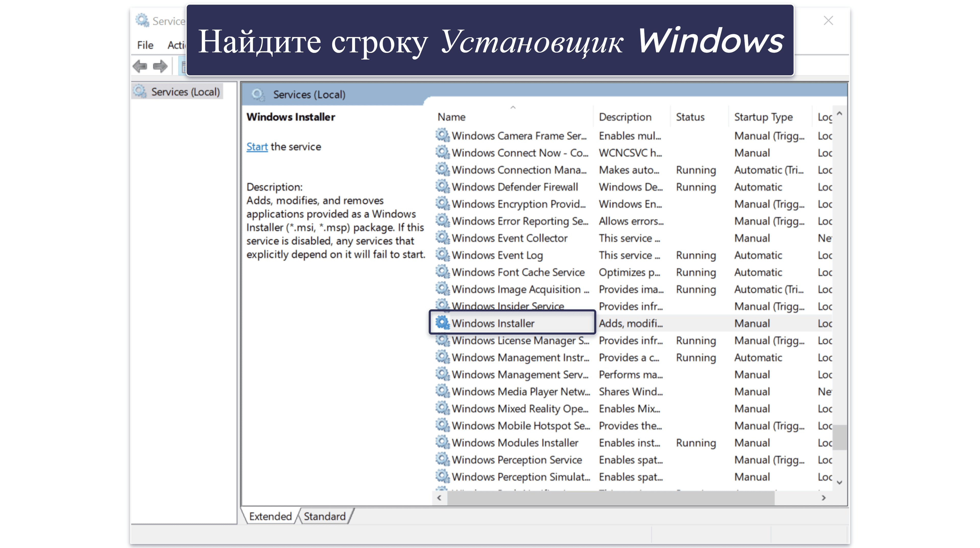Click gear icon beside Windows Defender Firewall
Screen dimensions: 980x548
[x=442, y=186]
